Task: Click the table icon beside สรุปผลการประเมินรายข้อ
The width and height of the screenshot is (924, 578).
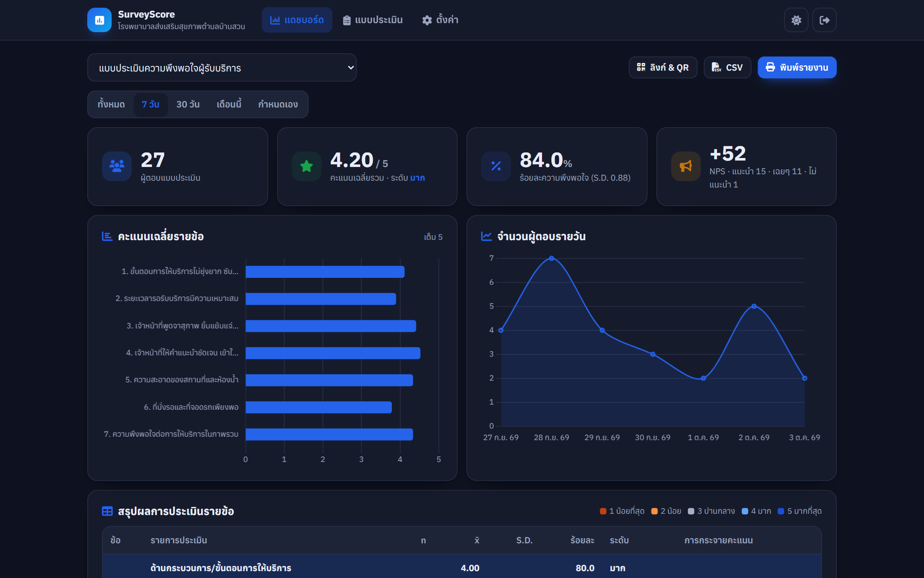Action: [x=107, y=511]
